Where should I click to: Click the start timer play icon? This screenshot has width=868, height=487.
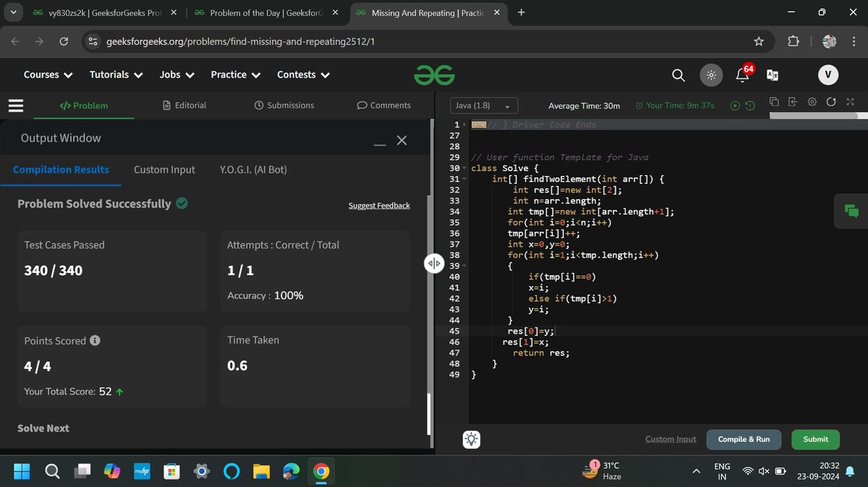(735, 106)
